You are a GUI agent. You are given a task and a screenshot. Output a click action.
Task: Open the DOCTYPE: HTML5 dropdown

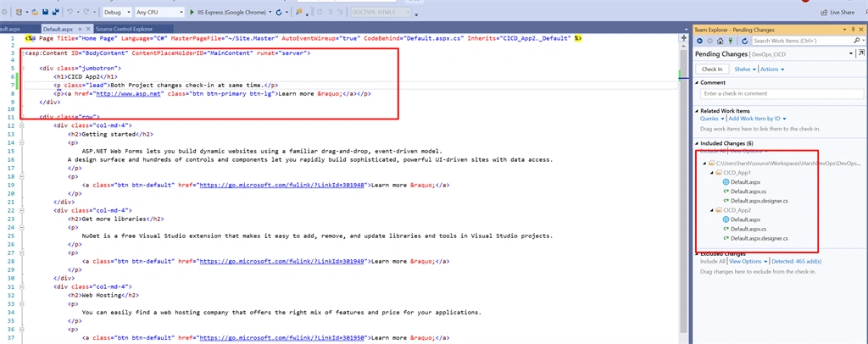pos(381,12)
